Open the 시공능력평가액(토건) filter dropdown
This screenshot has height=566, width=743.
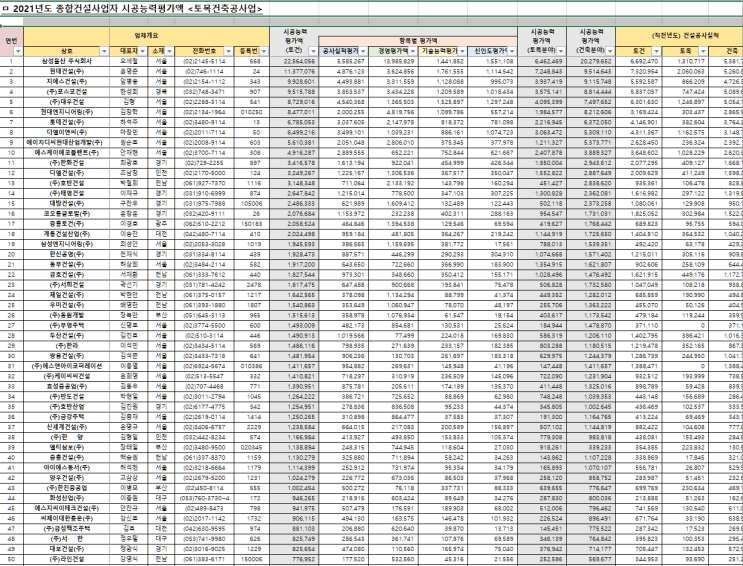tap(313, 51)
